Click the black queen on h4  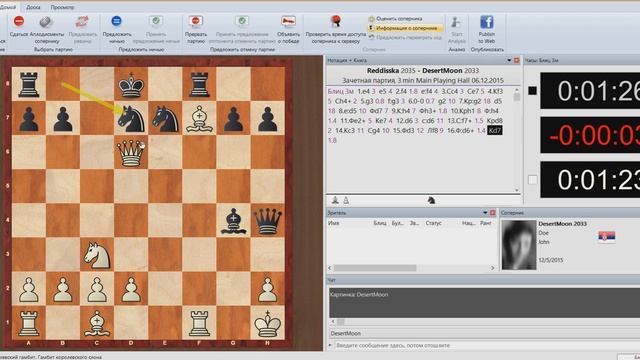(268, 221)
